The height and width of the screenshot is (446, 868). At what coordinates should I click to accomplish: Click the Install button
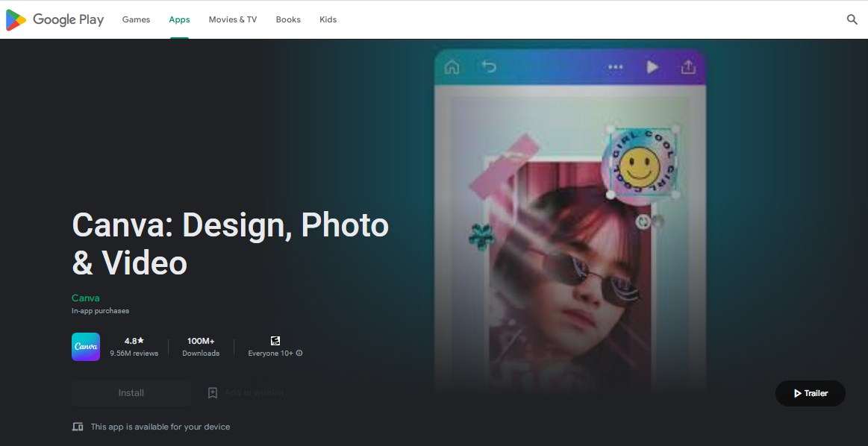click(131, 393)
